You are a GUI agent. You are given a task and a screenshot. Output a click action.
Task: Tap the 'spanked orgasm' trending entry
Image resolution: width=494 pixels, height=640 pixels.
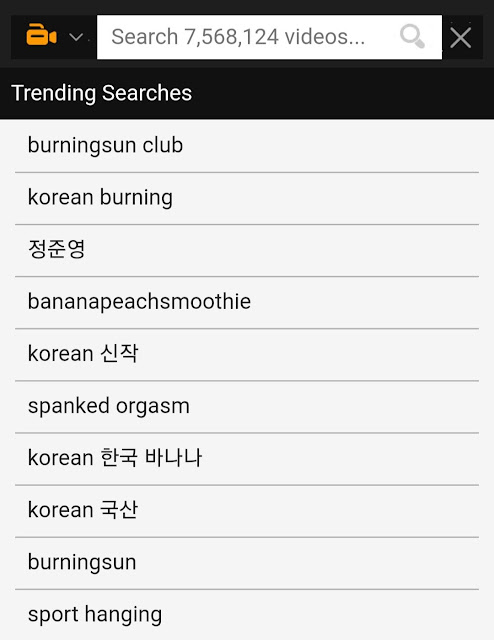247,407
